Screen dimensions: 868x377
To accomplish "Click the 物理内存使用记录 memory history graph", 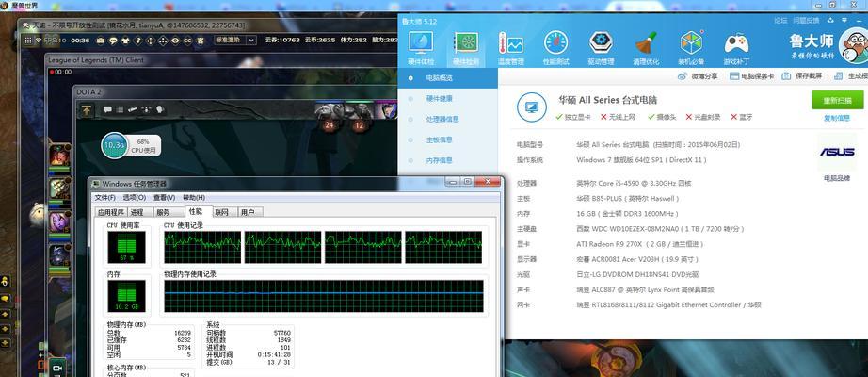I will pos(324,296).
